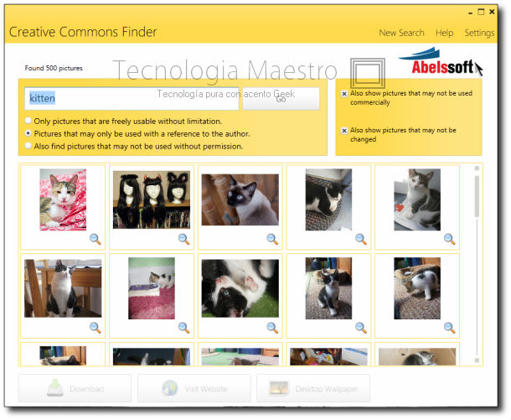Click the Go search button
The height and width of the screenshot is (420, 511).
coord(281,98)
